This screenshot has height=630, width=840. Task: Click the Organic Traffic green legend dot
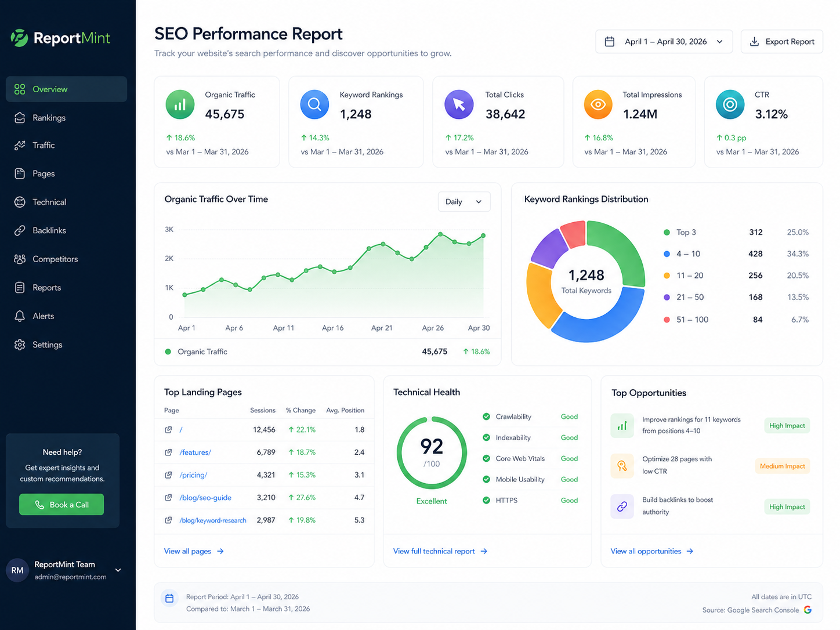point(168,352)
